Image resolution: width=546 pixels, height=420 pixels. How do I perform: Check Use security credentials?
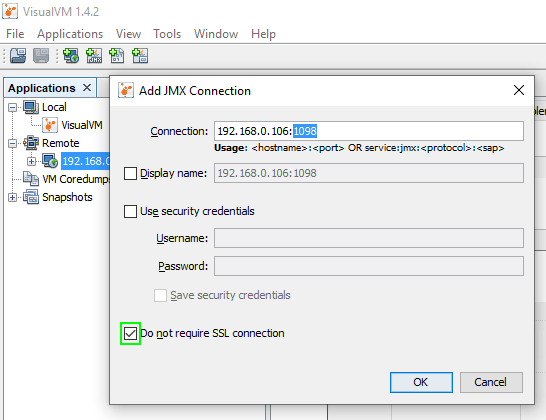pyautogui.click(x=130, y=211)
